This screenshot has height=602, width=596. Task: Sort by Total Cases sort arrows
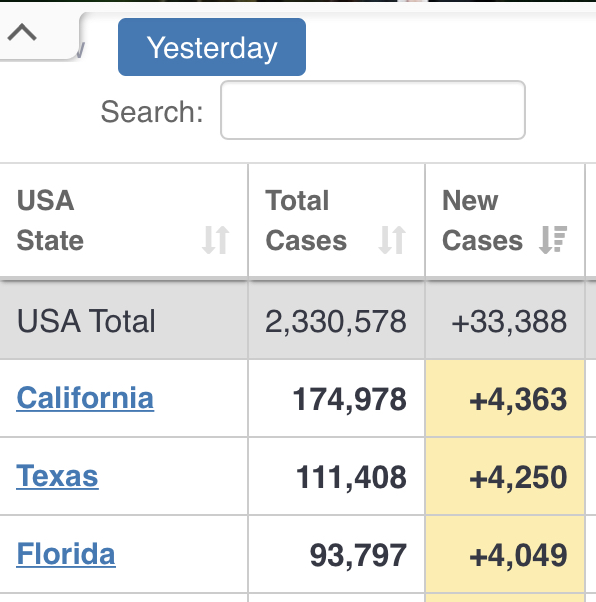point(392,240)
